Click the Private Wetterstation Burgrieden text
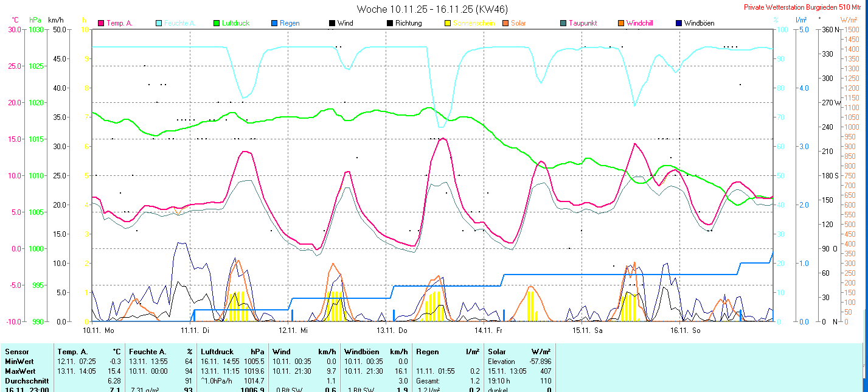868x392 pixels. tap(805, 7)
